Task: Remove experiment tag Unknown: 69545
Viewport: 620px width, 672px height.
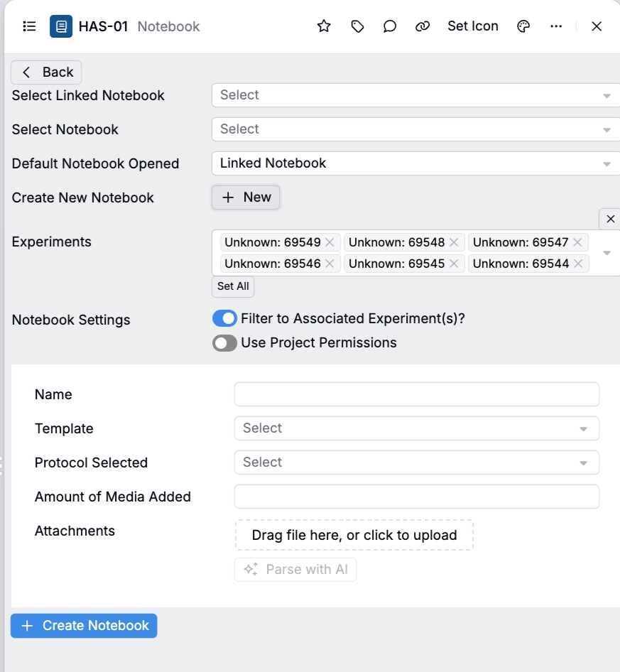Action: pos(454,264)
